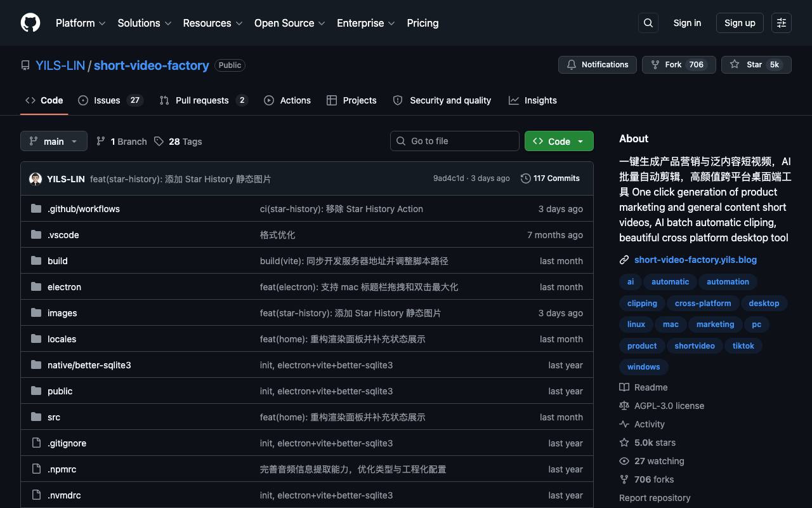812x508 pixels.
Task: Click the Notifications button
Action: pos(598,65)
